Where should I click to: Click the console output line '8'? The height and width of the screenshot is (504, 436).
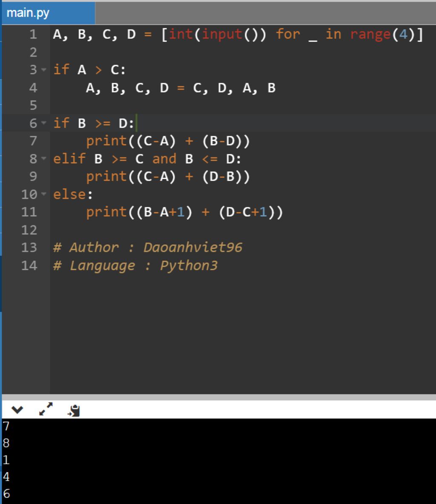(x=6, y=443)
